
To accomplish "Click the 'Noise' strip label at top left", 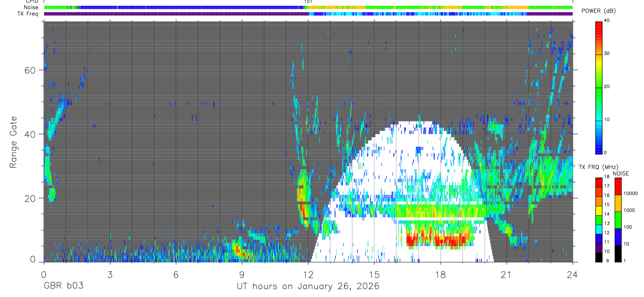I will click(x=30, y=8).
